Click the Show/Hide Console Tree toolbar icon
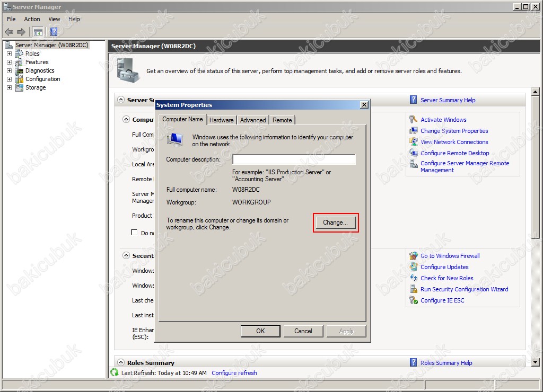This screenshot has width=543, height=392. point(38,32)
